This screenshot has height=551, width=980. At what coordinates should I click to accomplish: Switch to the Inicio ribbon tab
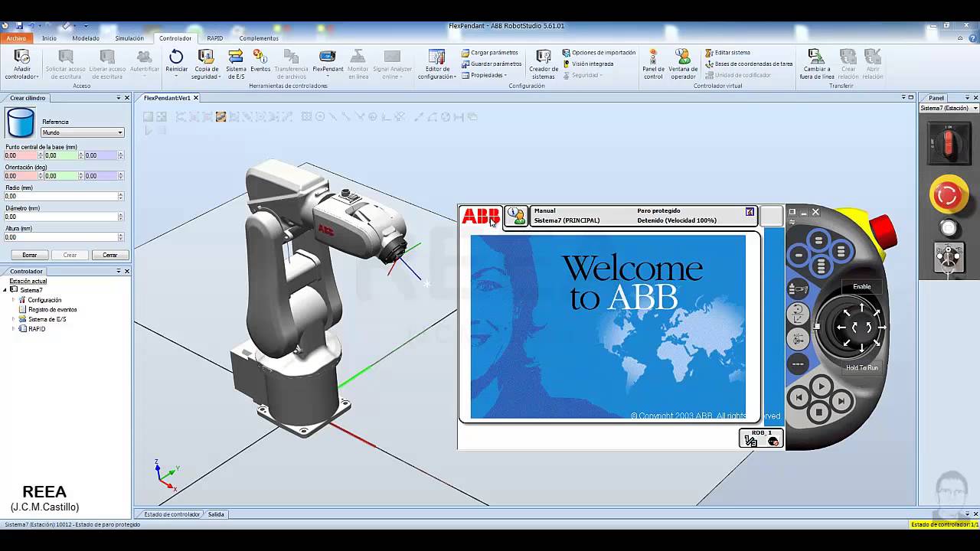[49, 38]
